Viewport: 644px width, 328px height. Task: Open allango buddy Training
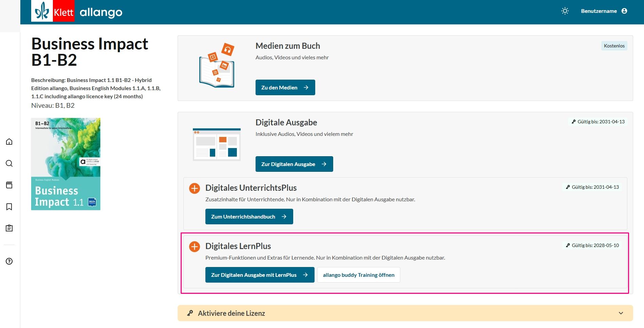[358, 275]
